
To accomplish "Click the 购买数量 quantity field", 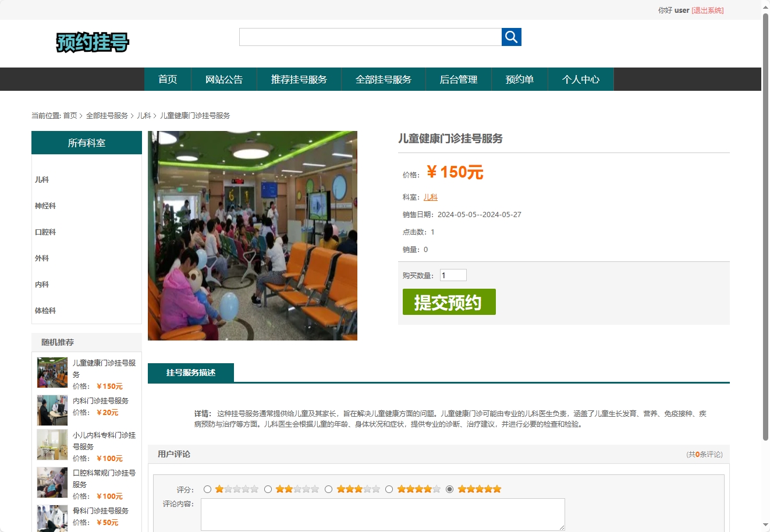I will click(x=453, y=275).
